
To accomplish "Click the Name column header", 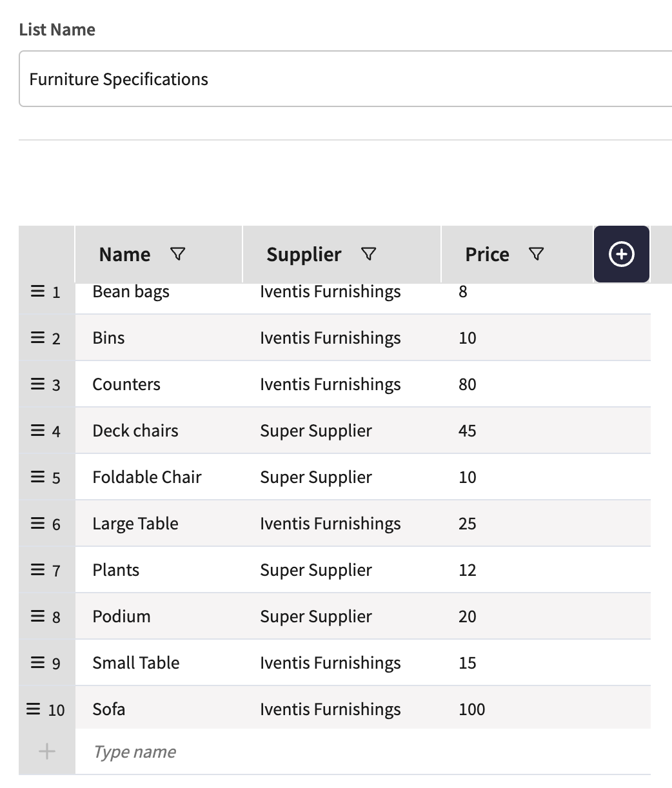I will (124, 255).
